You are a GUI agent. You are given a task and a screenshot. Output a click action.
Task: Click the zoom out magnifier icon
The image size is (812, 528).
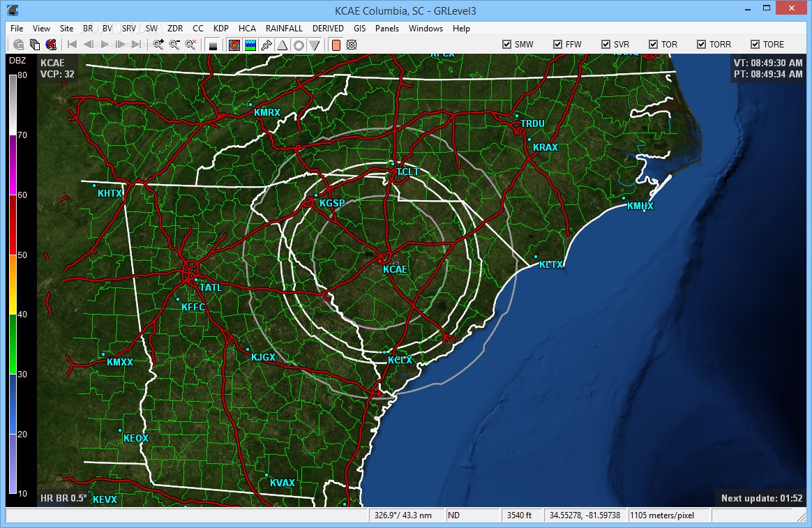[x=174, y=45]
